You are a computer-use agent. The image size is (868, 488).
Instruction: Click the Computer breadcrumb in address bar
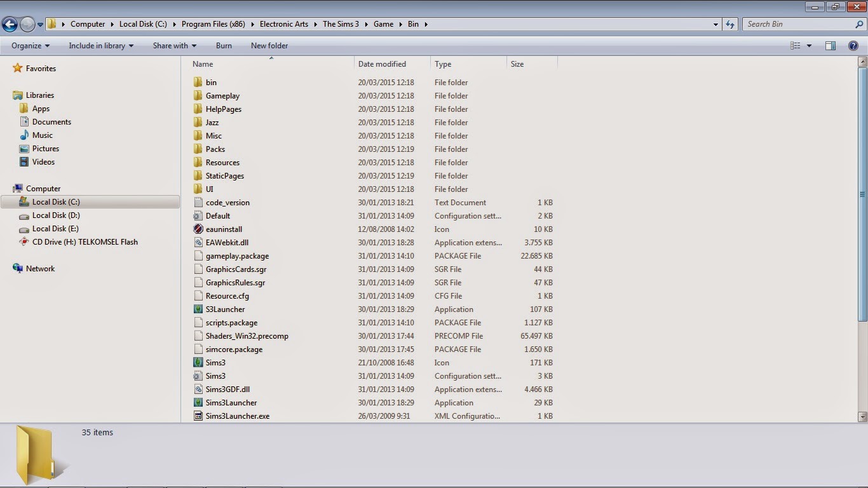(x=88, y=24)
